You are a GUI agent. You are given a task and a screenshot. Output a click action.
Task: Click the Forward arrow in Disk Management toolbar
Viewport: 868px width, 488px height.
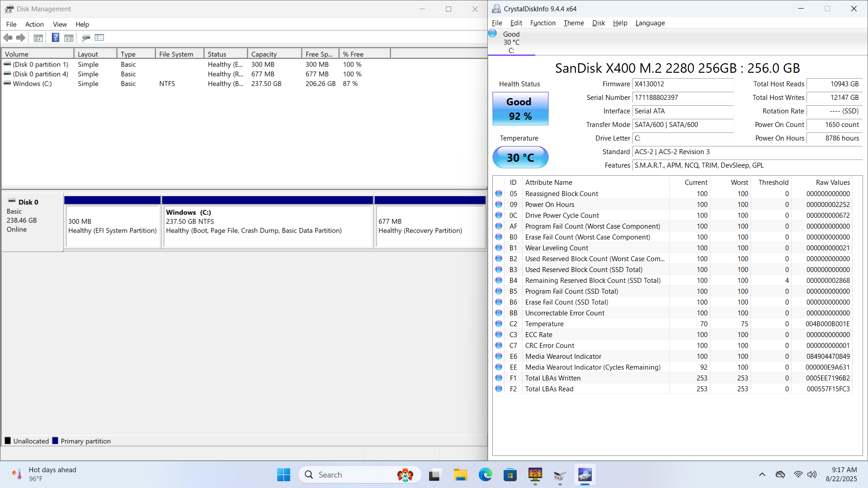(x=21, y=38)
